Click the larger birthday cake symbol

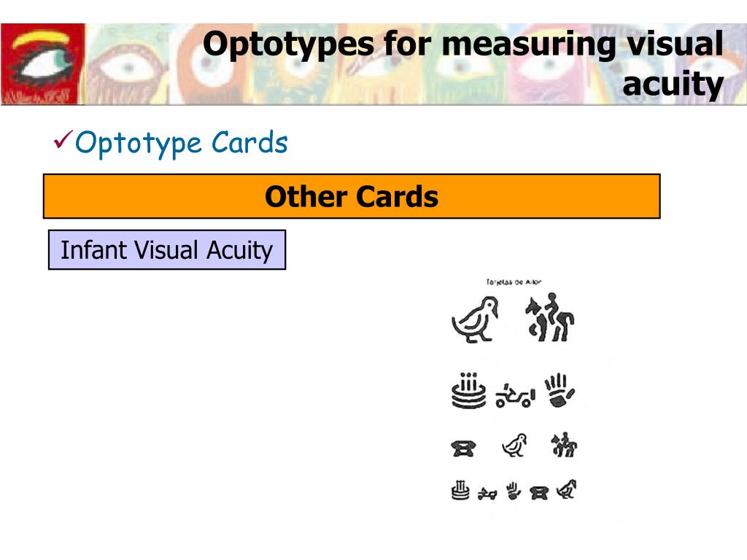coord(469,391)
